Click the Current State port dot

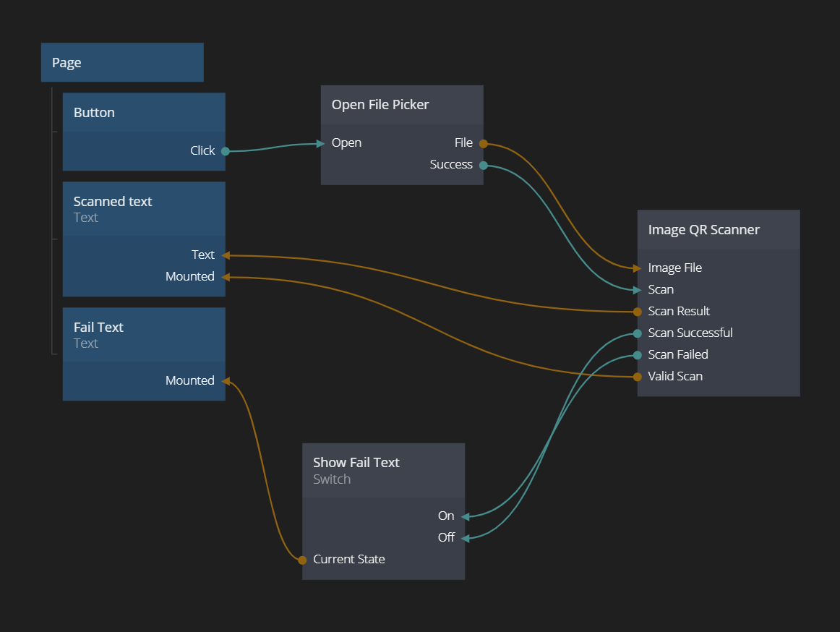(x=302, y=560)
